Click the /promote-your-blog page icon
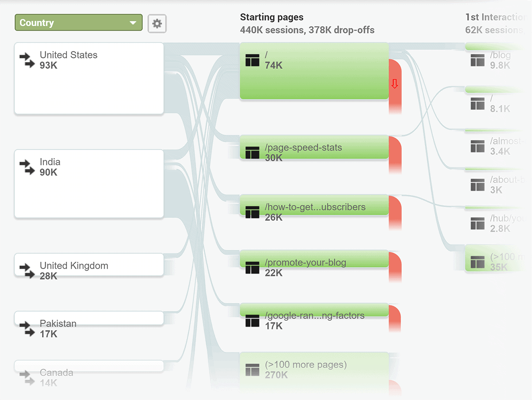 pos(252,268)
